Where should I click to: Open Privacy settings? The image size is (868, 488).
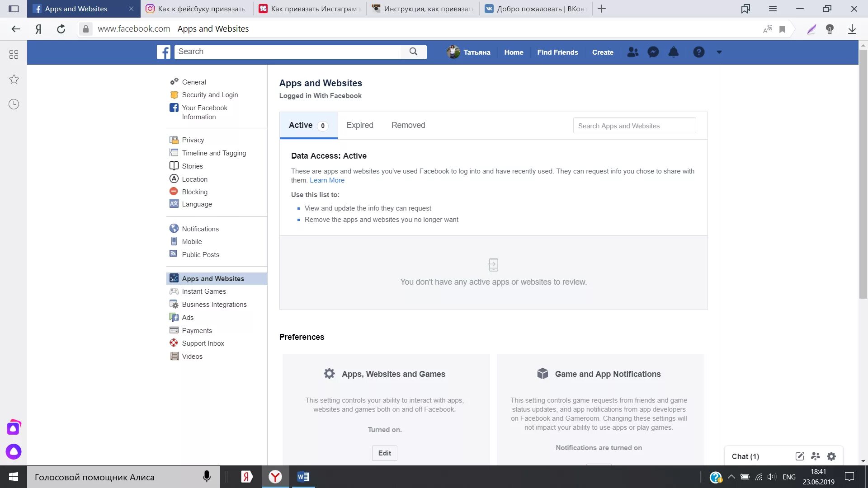(193, 140)
